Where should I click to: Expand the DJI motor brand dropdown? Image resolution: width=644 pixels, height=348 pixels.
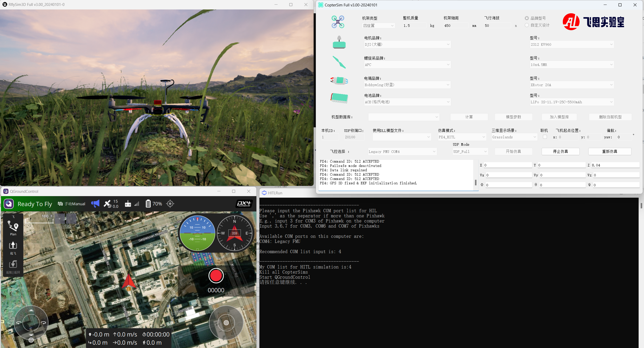click(407, 44)
